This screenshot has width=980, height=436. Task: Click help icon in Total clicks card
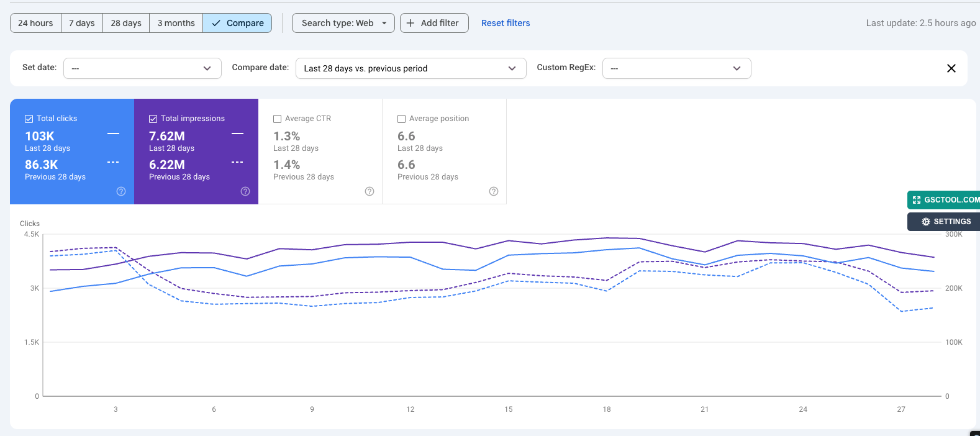(x=121, y=191)
